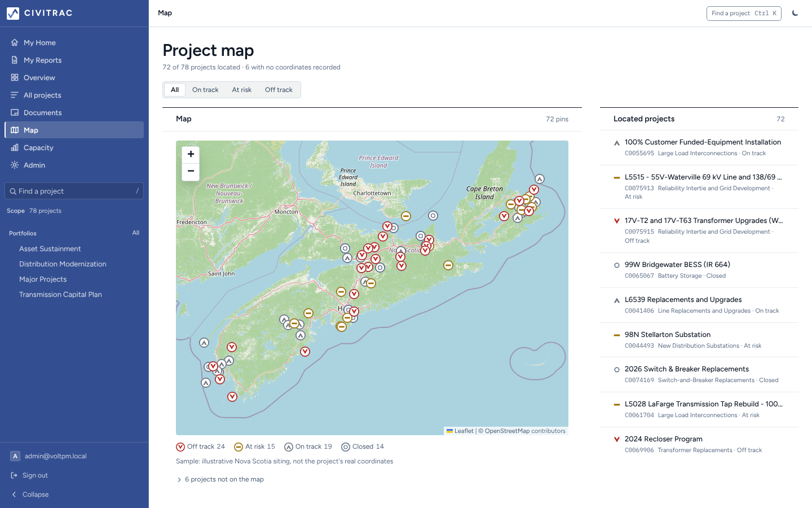Open L6539 Replacements and Upgrades project
This screenshot has height=508, width=812.
699,305
